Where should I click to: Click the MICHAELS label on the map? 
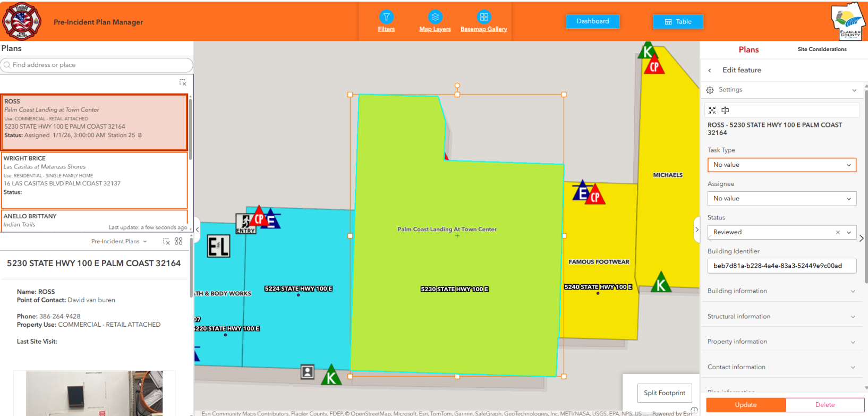point(668,175)
